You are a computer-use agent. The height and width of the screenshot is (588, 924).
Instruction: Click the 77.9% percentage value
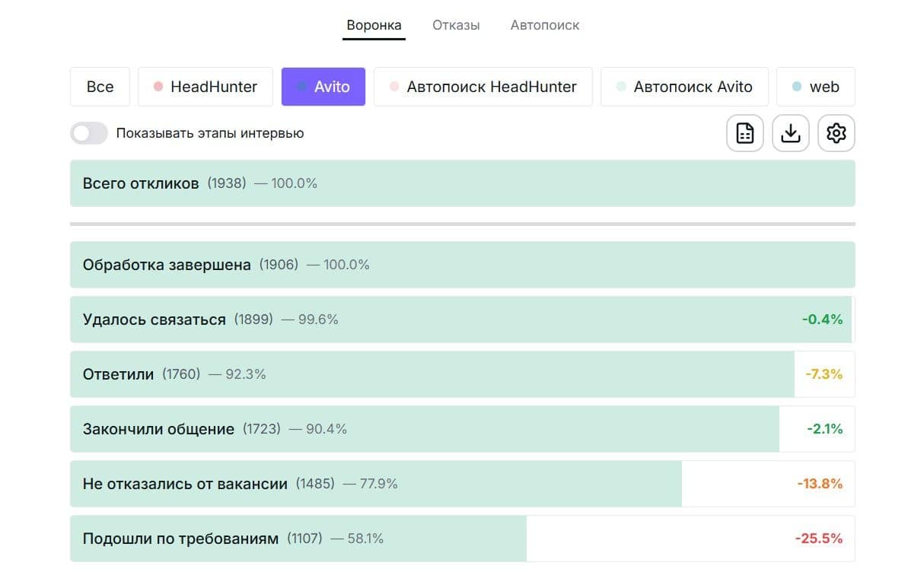[378, 484]
